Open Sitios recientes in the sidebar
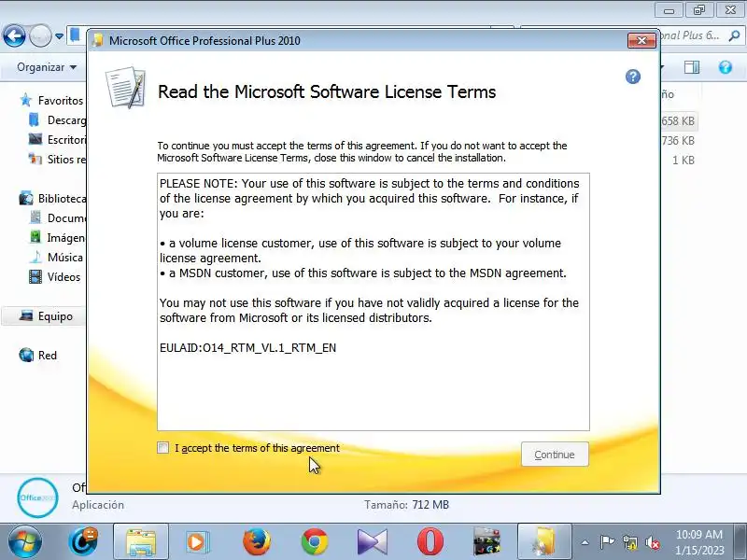The image size is (747, 560). click(x=57, y=159)
